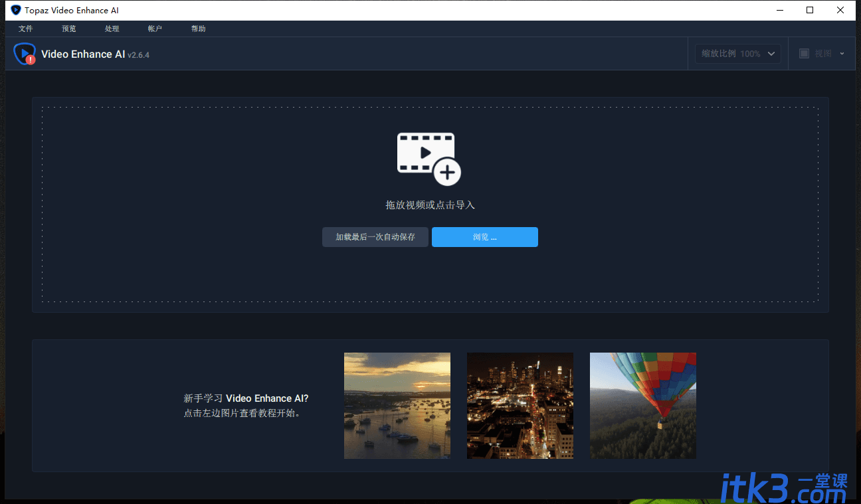Open the night city tutorial thumbnail
This screenshot has height=504, width=861.
pos(520,406)
